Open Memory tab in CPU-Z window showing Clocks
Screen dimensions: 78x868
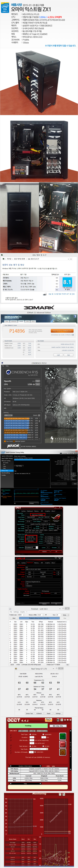point(37,511)
